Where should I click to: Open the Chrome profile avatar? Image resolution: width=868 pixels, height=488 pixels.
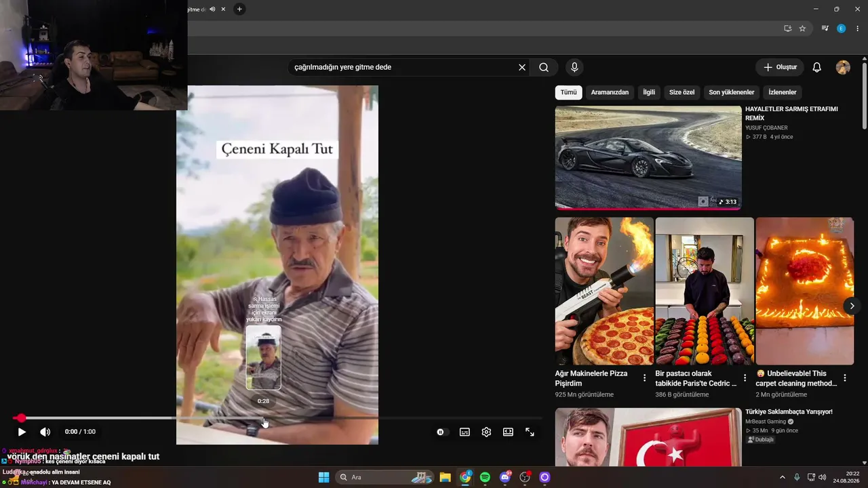point(841,28)
